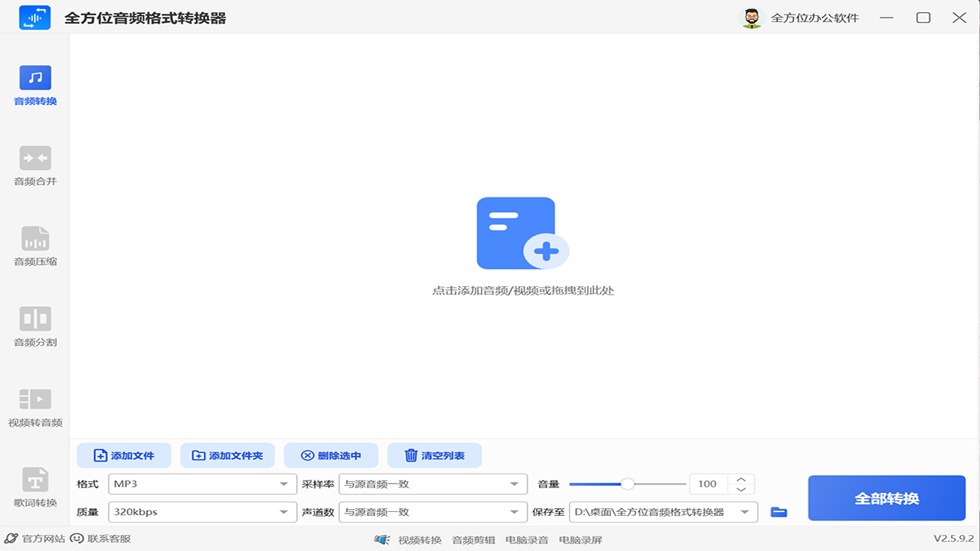Open 视频转音频 (video to audio) feature

(34, 408)
